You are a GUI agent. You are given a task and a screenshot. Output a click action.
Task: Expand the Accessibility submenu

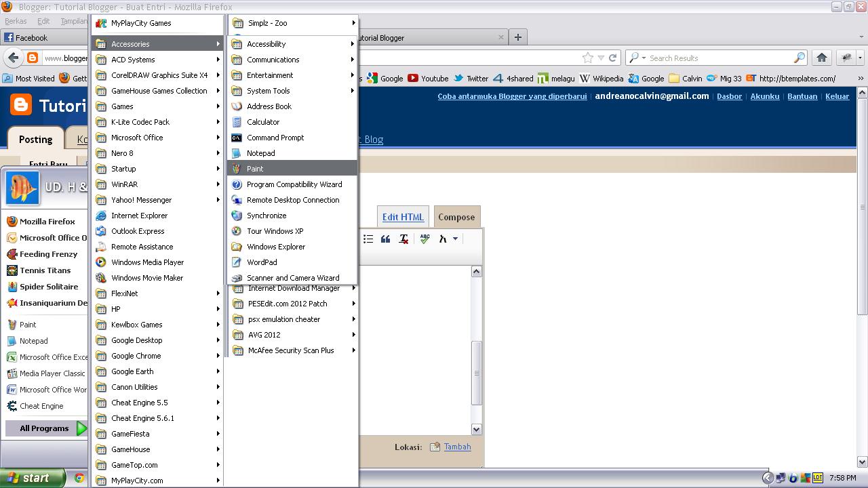tap(292, 44)
